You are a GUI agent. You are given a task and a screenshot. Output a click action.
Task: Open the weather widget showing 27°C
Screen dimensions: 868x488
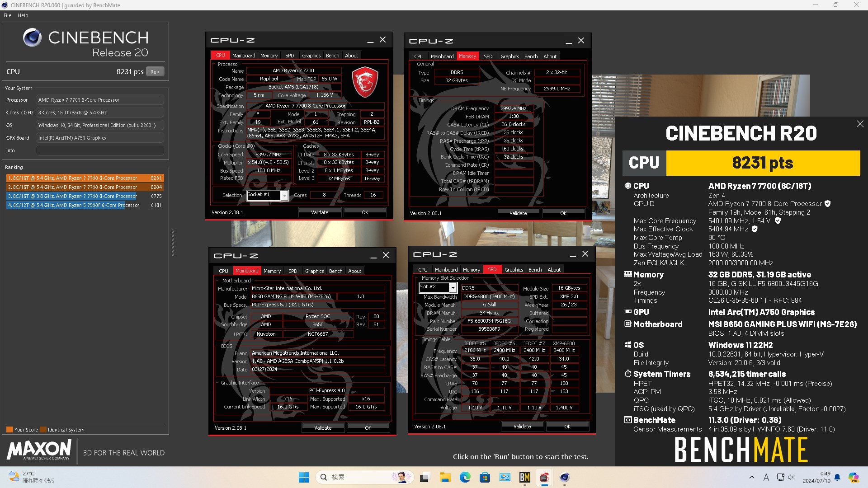tap(32, 477)
